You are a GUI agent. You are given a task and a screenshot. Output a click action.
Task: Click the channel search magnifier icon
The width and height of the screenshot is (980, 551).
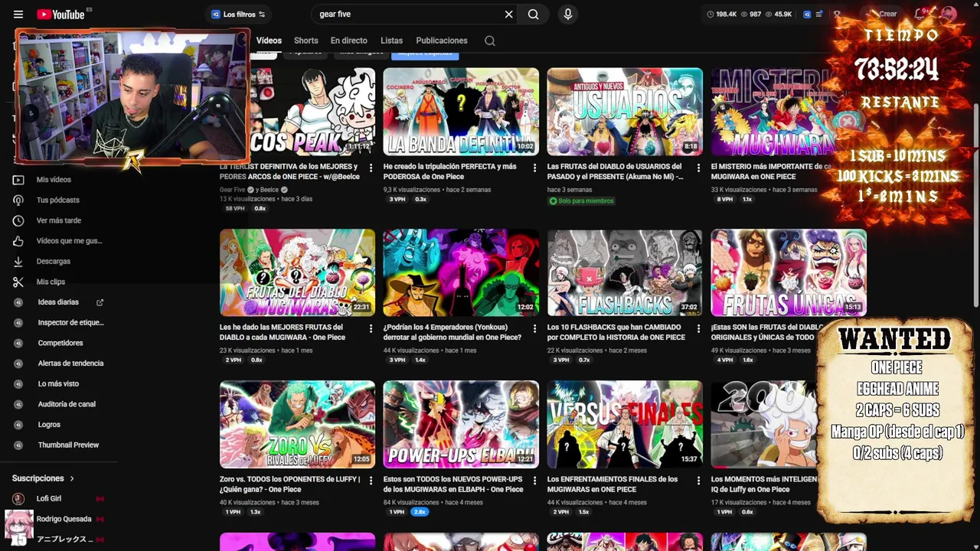tap(490, 41)
